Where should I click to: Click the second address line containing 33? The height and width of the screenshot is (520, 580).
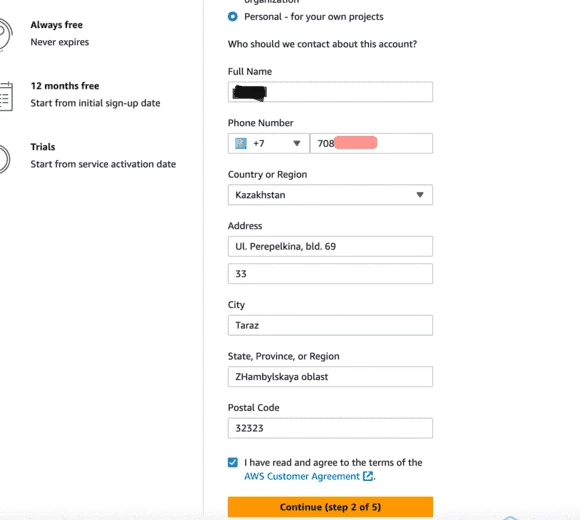[x=330, y=274]
